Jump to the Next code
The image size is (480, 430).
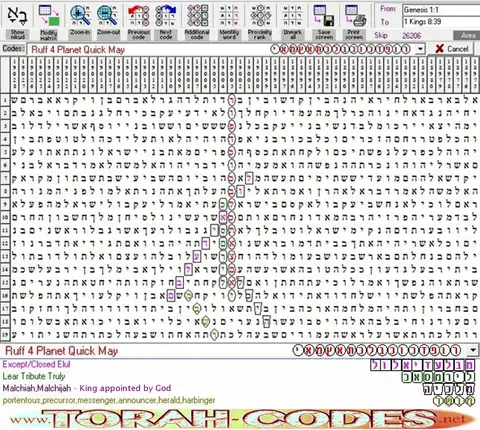tap(166, 21)
